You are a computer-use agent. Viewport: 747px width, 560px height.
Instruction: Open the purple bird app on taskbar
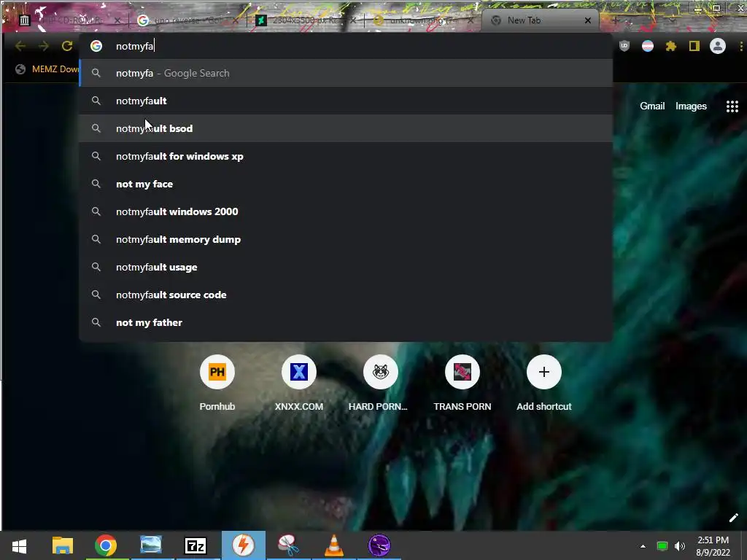[x=379, y=545]
